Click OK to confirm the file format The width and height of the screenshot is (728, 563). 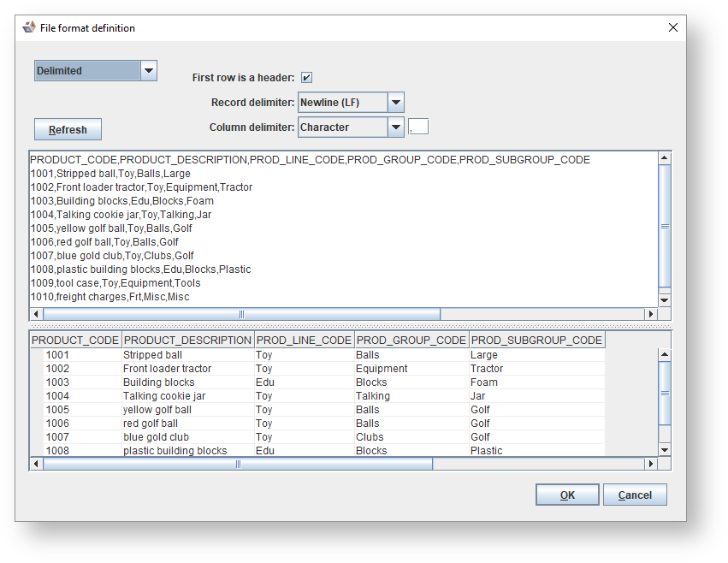pyautogui.click(x=567, y=495)
